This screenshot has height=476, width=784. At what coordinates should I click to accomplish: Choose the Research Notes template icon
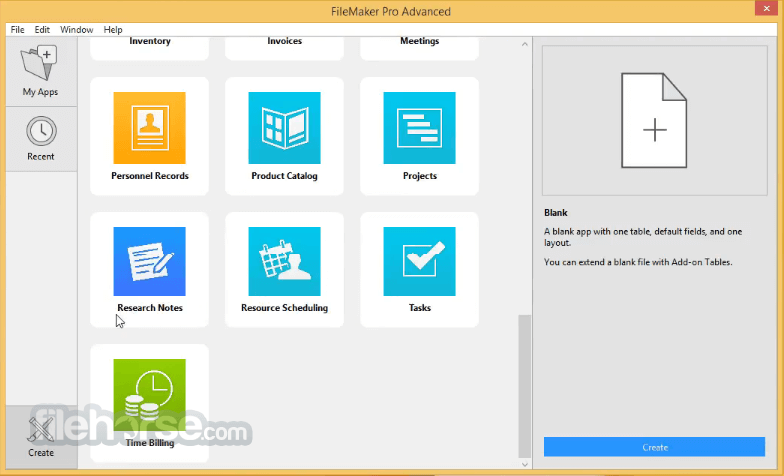[150, 262]
